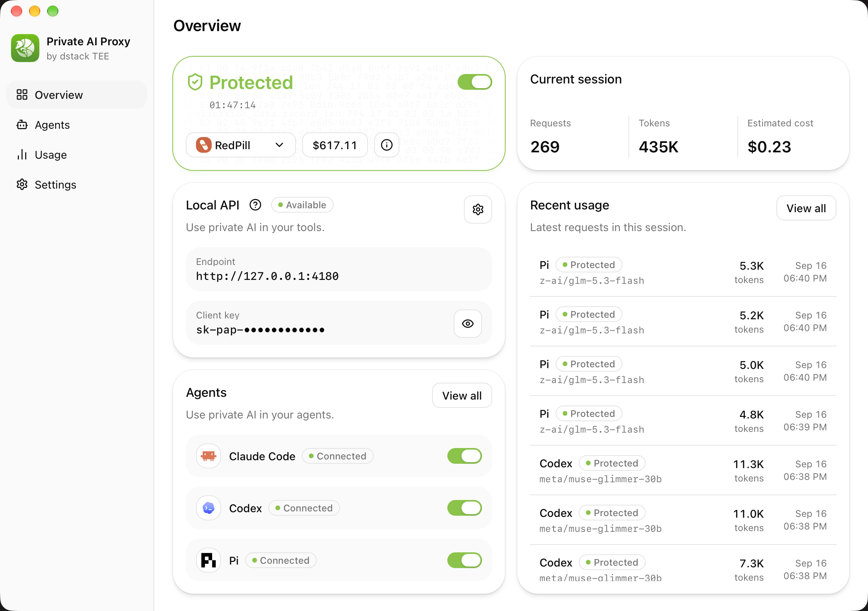Click View all in Recent usage
This screenshot has height=611, width=868.
pos(806,208)
